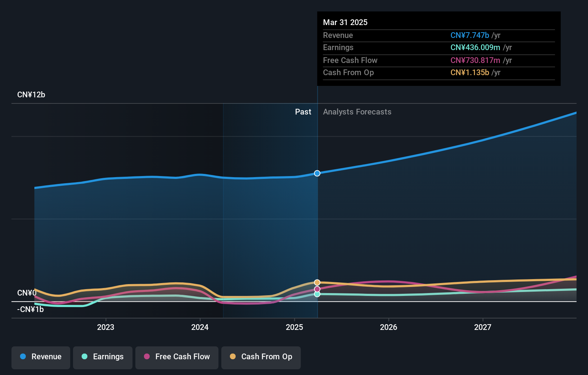Click the 2026 x-axis label

tap(389, 327)
